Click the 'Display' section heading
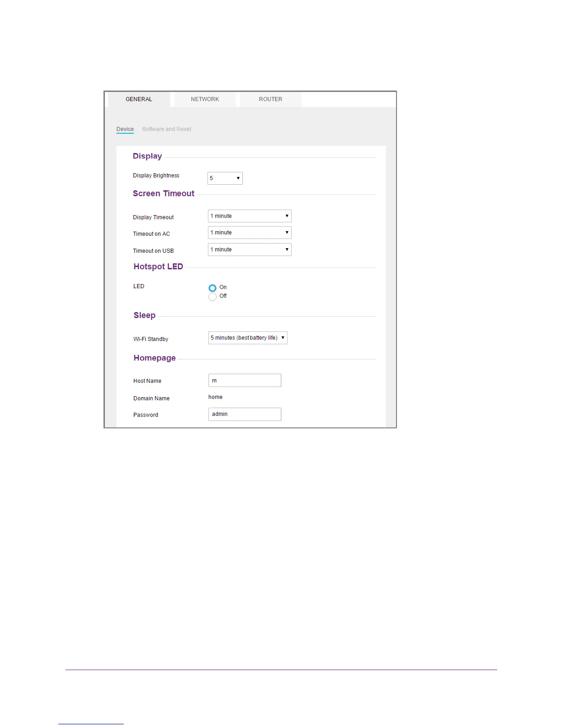563x728 pixels. 147,156
